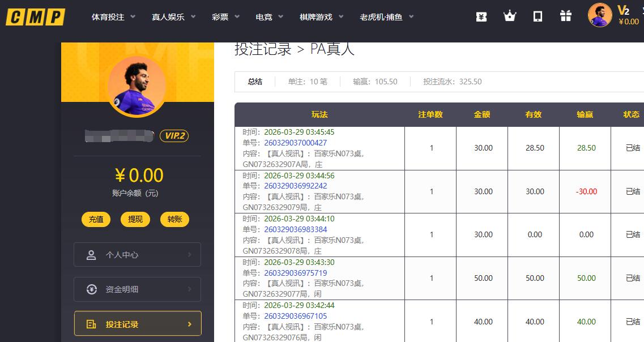This screenshot has height=342, width=644.
Task: Click the ¥ voucher icon in top bar
Action: pos(481,16)
